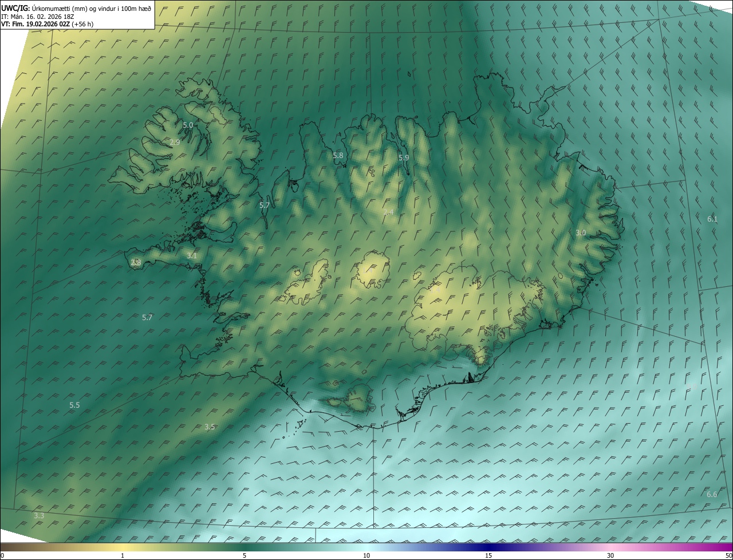The height and width of the screenshot is (560, 733).
Task: Select the 5 tick on the colour scale
Action: (245, 555)
